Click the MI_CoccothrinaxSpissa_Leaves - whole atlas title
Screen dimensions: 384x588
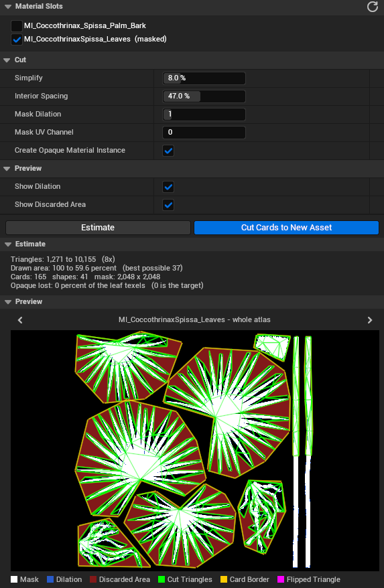tap(194, 320)
